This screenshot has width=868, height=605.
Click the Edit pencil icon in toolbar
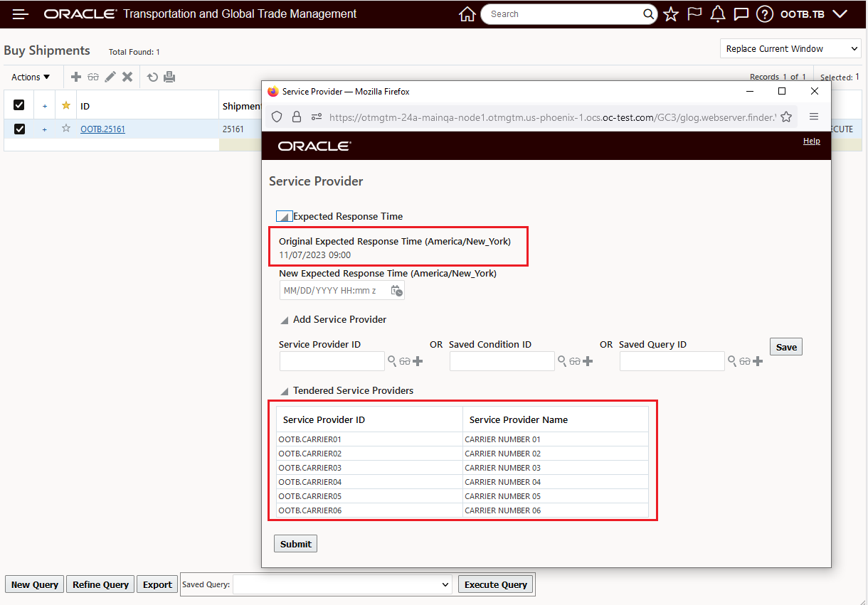point(110,77)
